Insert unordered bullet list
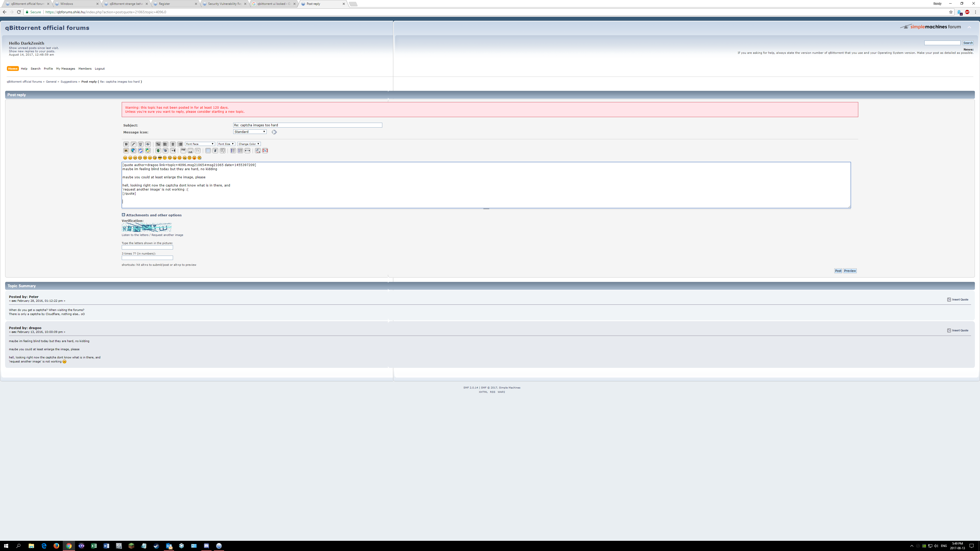The height and width of the screenshot is (551, 980). [233, 151]
